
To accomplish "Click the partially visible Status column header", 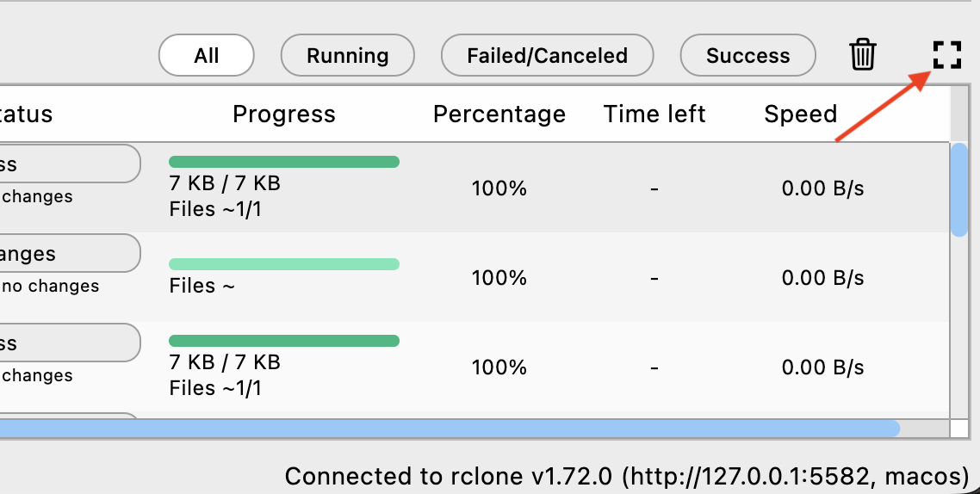I will point(26,114).
